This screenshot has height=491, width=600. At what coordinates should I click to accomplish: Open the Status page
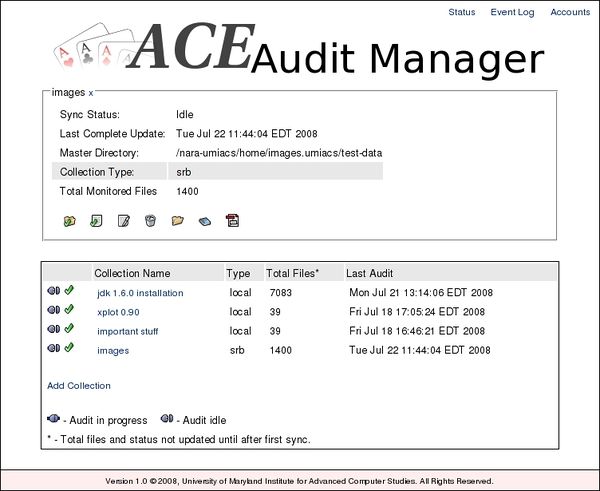[x=462, y=13]
